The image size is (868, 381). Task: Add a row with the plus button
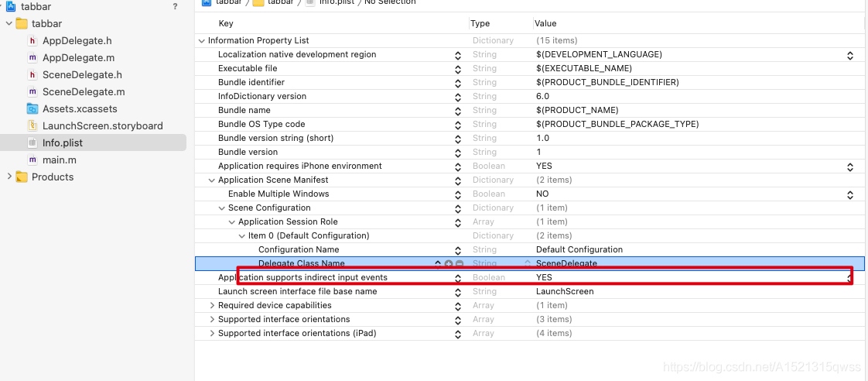pos(449,263)
